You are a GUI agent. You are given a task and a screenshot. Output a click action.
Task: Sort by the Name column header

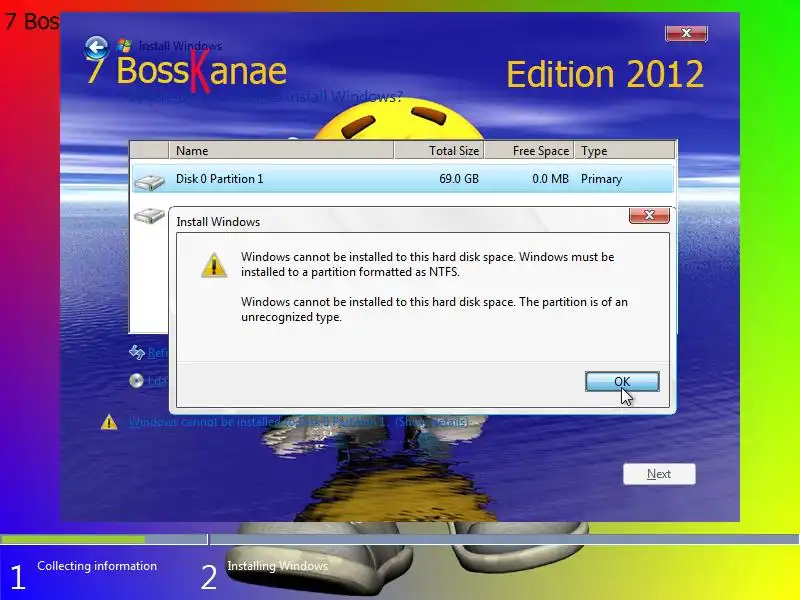coord(281,151)
